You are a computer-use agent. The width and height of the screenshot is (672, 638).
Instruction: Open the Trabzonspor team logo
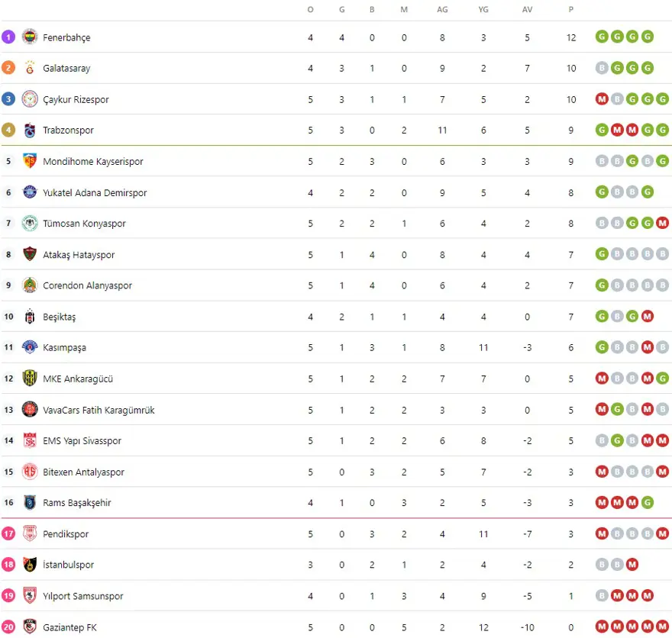30,130
